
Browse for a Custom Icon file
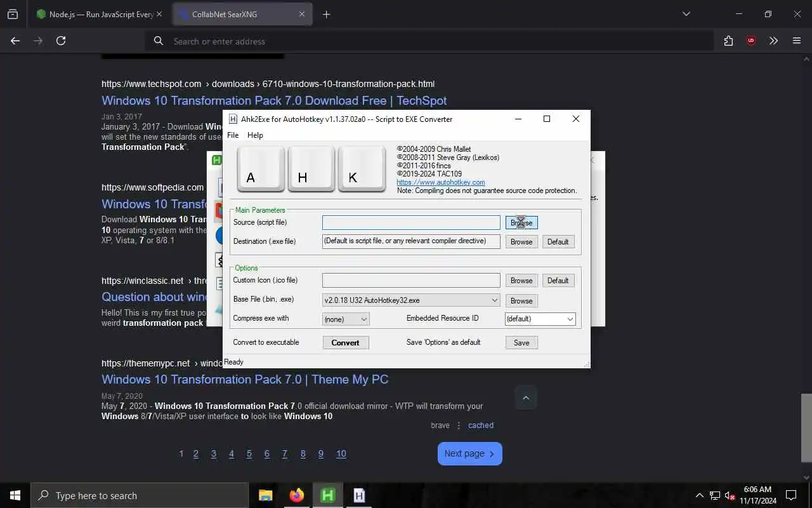click(x=521, y=281)
